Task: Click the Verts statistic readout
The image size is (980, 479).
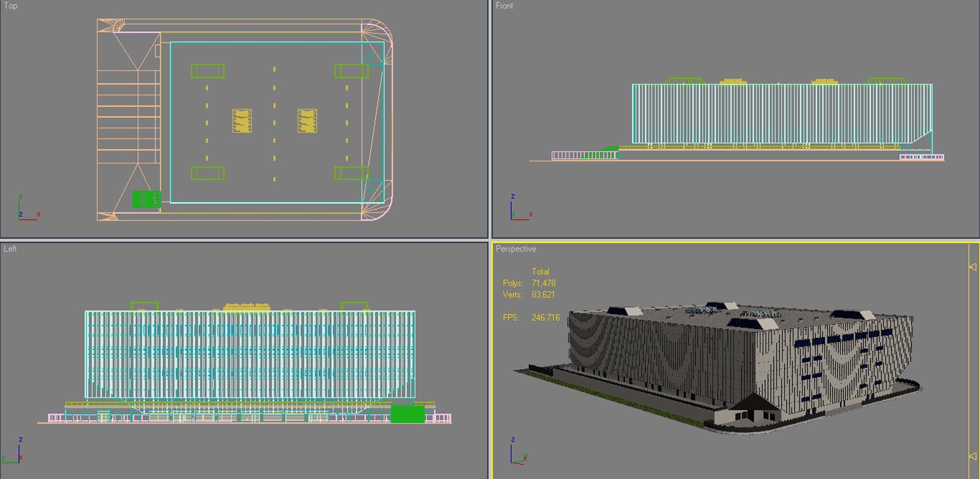Action: 531,295
